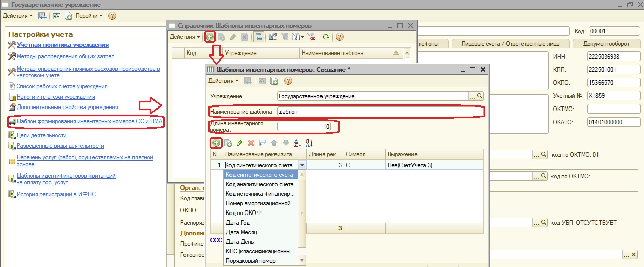Open Перейти menu in main window
The height and width of the screenshot is (267, 644).
click(x=89, y=16)
